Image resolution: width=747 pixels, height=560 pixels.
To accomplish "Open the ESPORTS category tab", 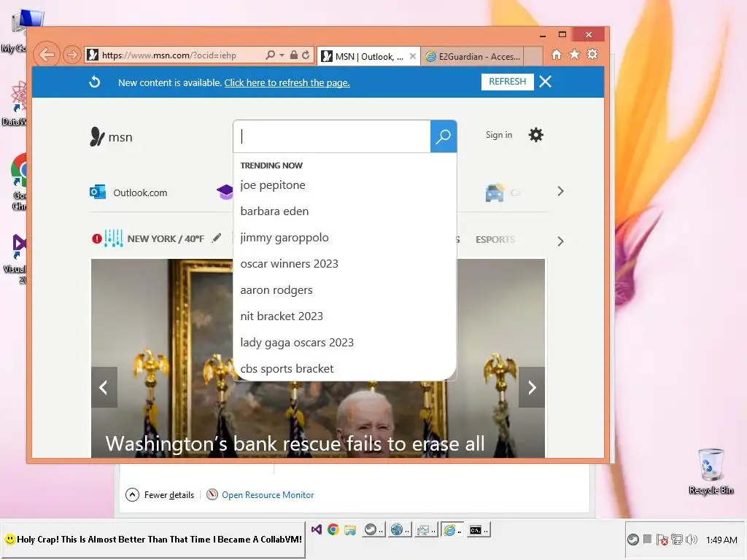I will (x=495, y=239).
